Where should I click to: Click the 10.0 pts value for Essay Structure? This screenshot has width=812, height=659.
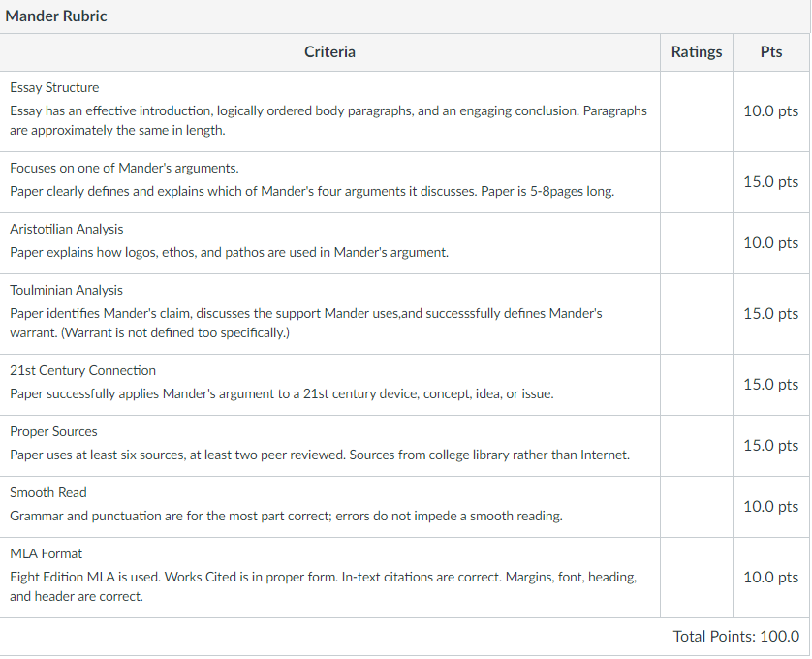771,110
